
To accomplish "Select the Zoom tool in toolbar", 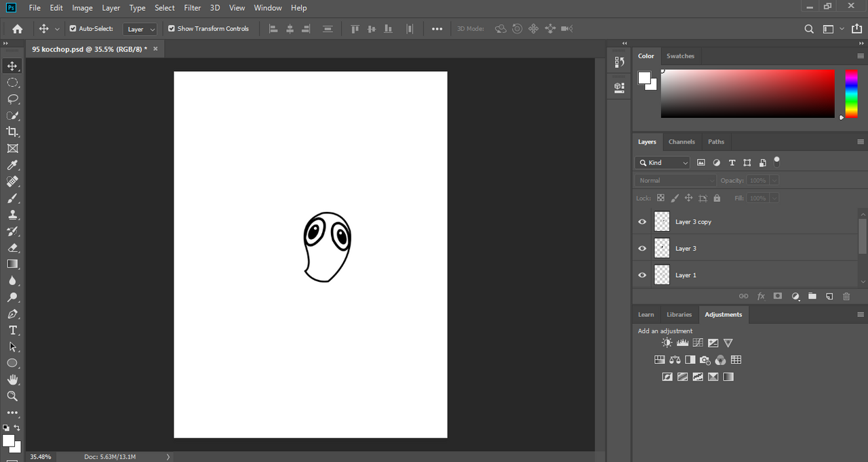I will (12, 396).
